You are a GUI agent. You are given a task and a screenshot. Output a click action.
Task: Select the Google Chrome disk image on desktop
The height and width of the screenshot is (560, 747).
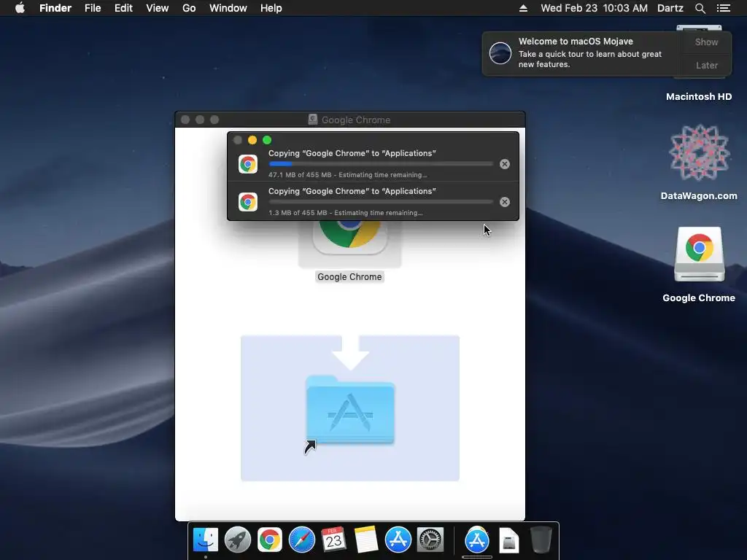tap(700, 254)
